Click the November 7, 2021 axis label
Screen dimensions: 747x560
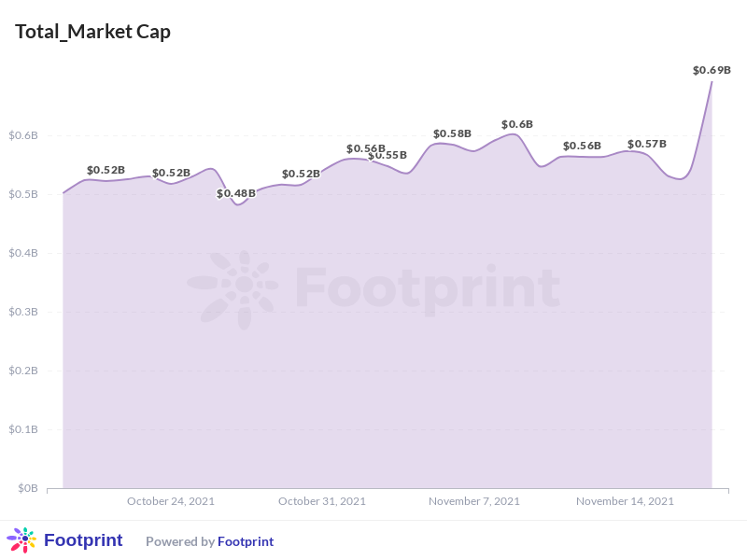tap(474, 501)
